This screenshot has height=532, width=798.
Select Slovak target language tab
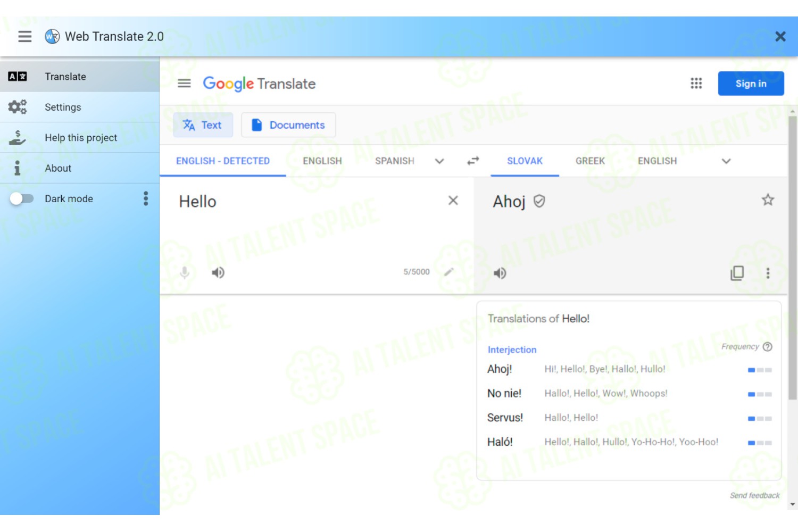click(x=525, y=161)
